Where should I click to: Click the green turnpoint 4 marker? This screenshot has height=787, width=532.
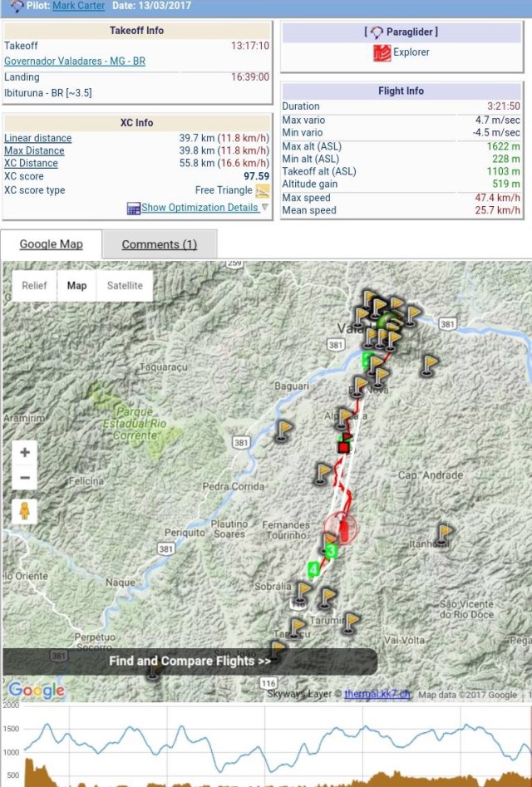click(313, 569)
